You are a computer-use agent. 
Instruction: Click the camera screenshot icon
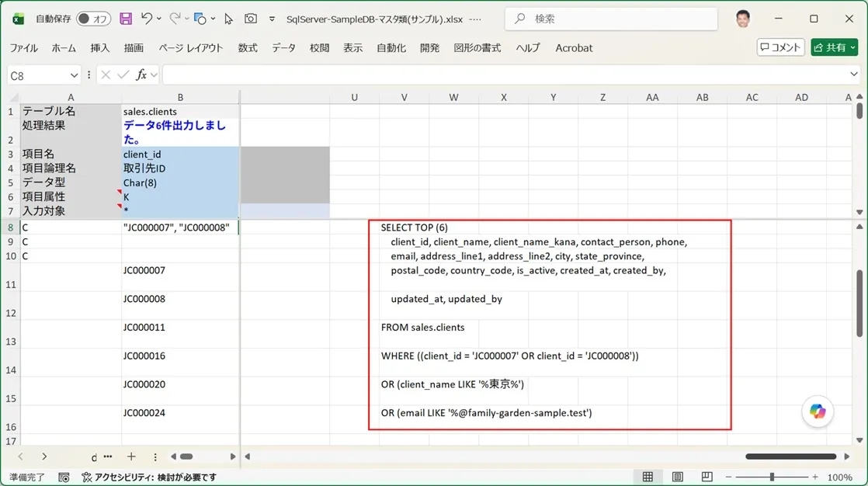[251, 19]
